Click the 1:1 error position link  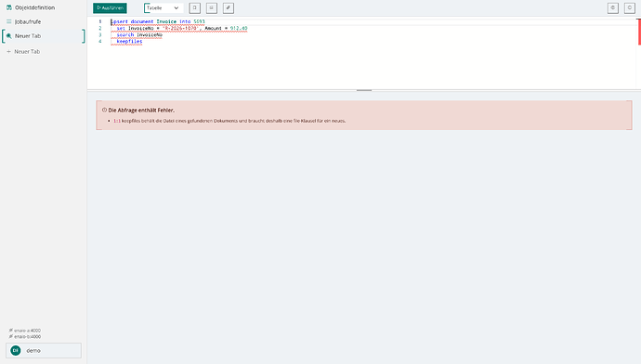[117, 121]
